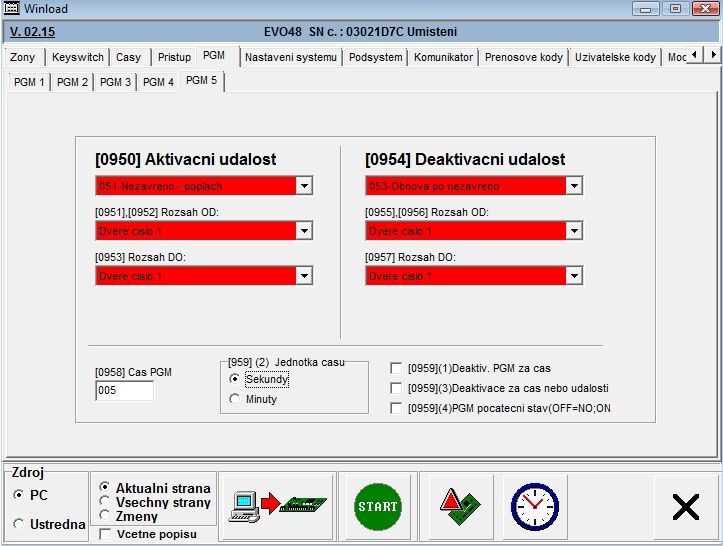Screen dimensions: 723x546
Task: Expand the [0953] Rozsah DO dropdown
Action: (x=304, y=276)
